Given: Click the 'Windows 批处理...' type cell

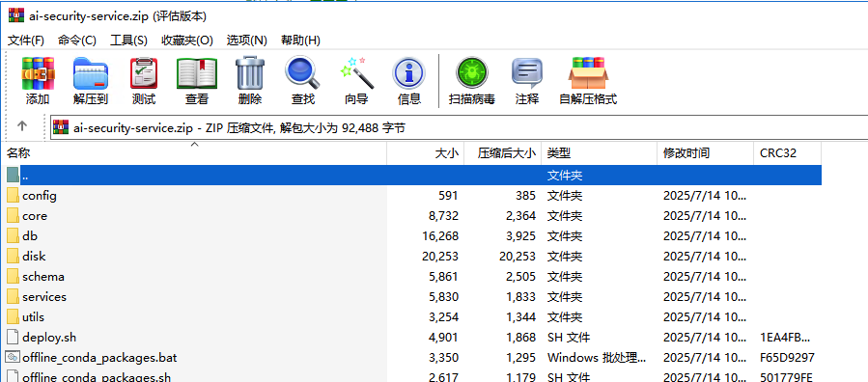Looking at the screenshot, I should [597, 358].
